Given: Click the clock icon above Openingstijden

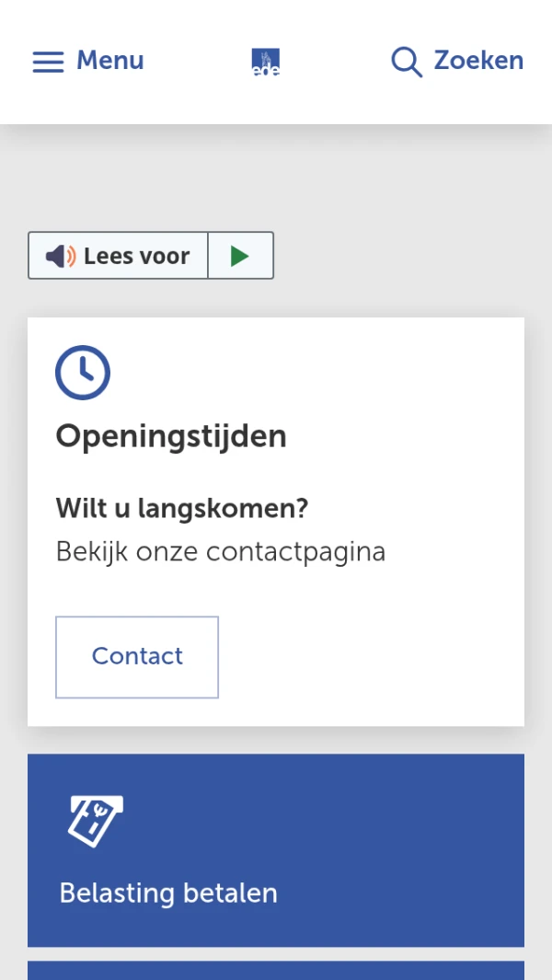Looking at the screenshot, I should coord(83,373).
